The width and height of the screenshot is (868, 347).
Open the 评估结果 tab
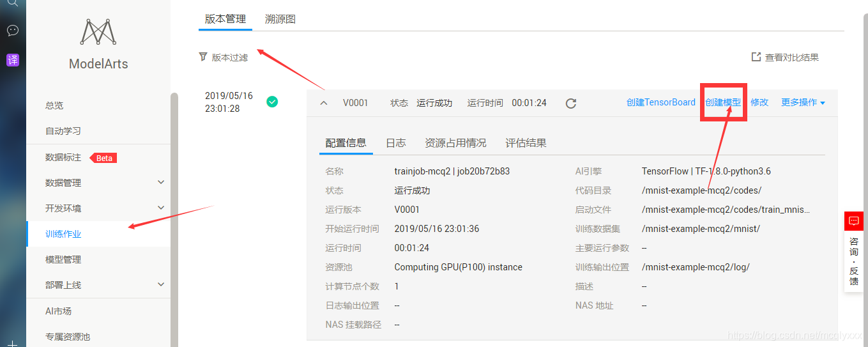(526, 143)
